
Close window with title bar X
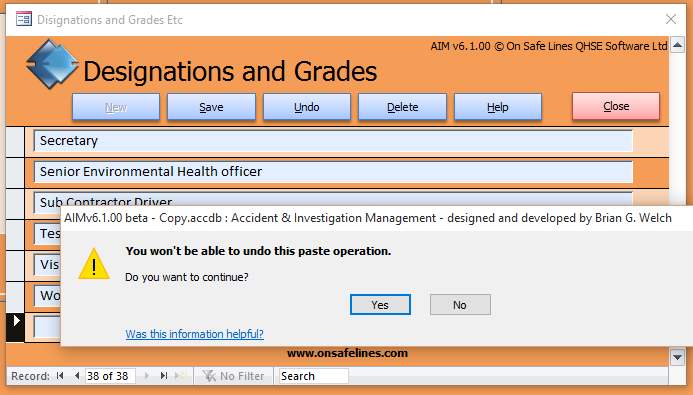tap(671, 19)
